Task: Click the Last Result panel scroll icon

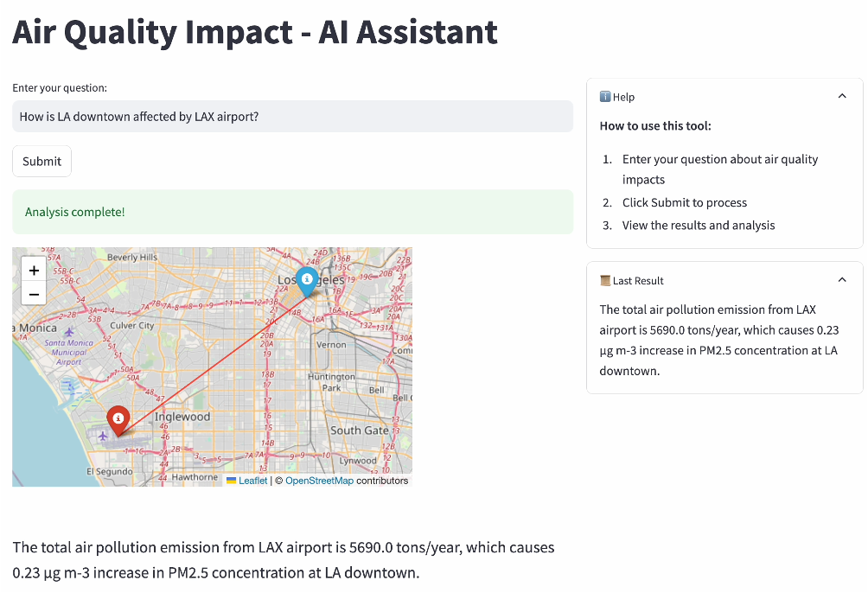Action: 605,281
